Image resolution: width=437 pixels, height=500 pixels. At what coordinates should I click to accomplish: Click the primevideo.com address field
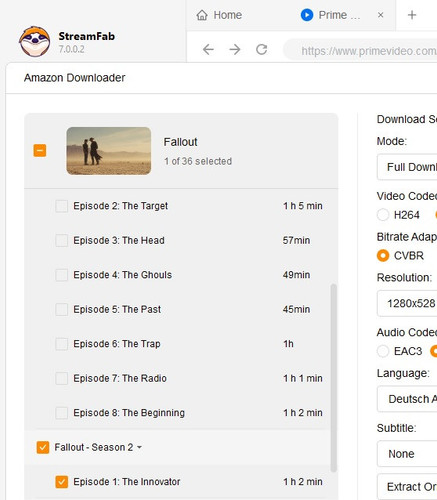pos(360,50)
